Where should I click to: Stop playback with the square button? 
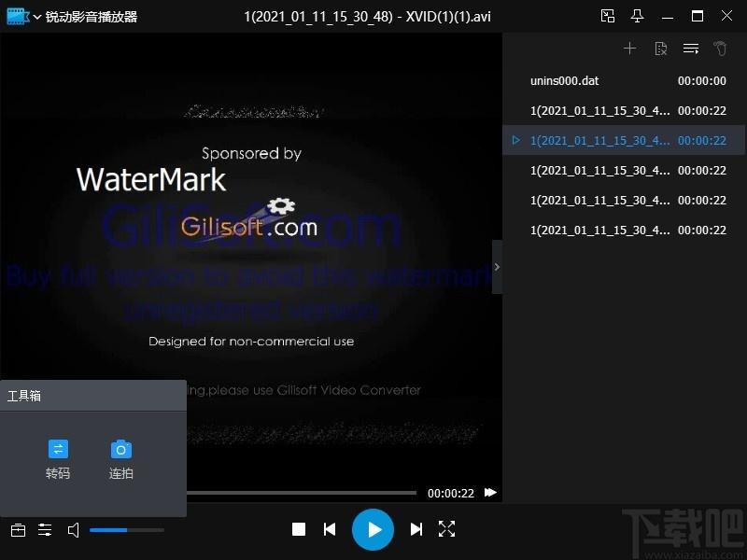[299, 529]
